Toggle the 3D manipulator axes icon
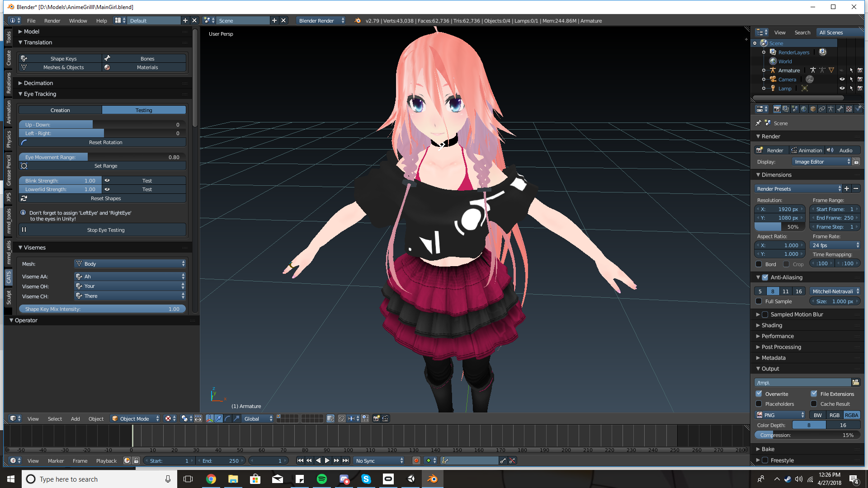This screenshot has height=488, width=868. tap(210, 418)
